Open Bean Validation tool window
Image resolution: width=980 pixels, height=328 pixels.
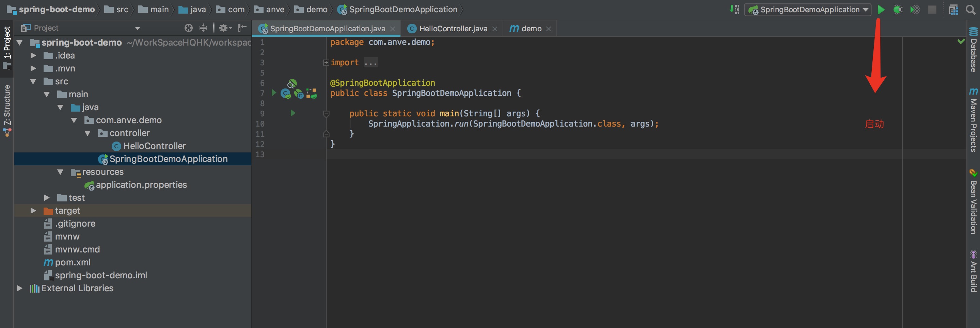pos(973,201)
